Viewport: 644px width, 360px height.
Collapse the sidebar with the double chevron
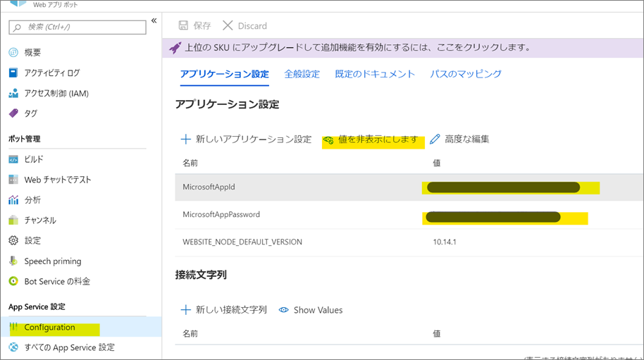pos(154,21)
